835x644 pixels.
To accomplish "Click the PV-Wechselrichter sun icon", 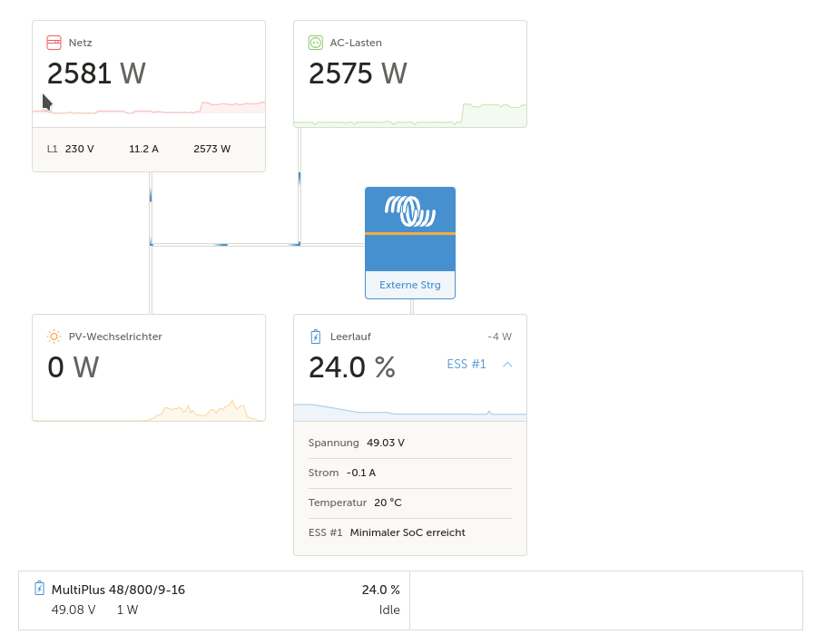I will tap(54, 337).
